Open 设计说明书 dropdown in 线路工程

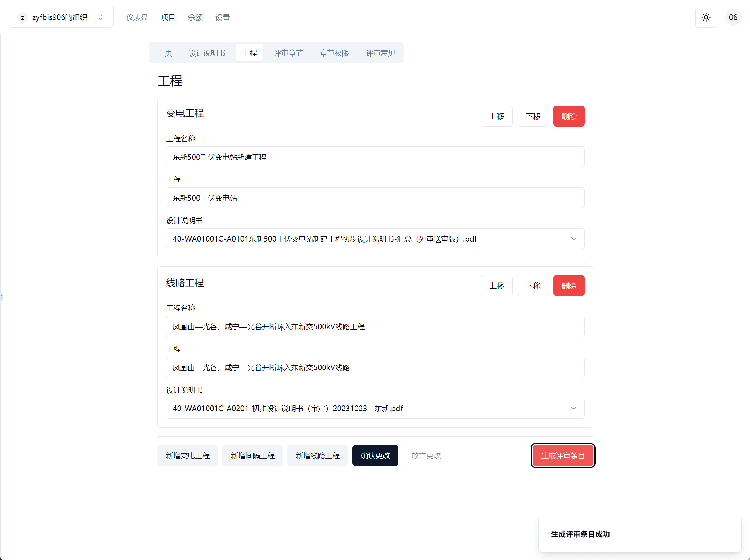tap(375, 408)
